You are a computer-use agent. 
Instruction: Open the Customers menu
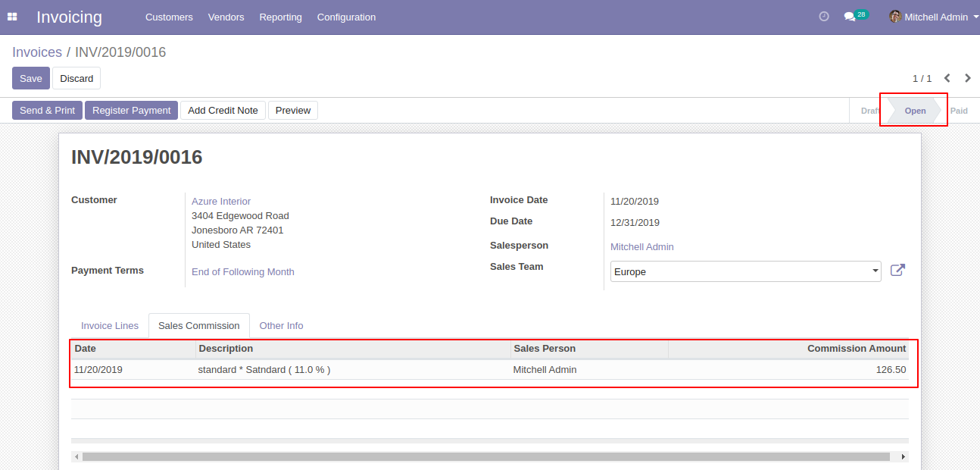pos(169,17)
